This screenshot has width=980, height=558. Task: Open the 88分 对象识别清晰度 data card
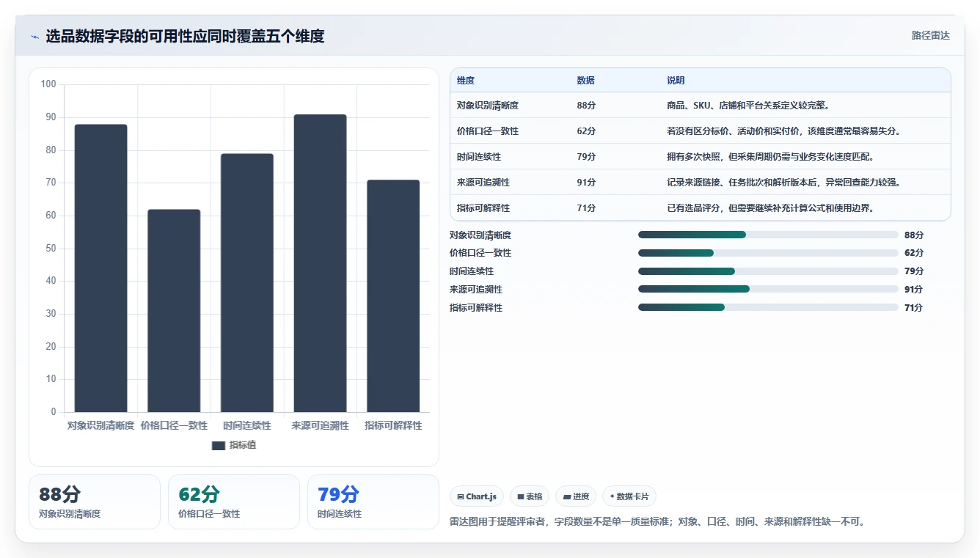point(95,502)
